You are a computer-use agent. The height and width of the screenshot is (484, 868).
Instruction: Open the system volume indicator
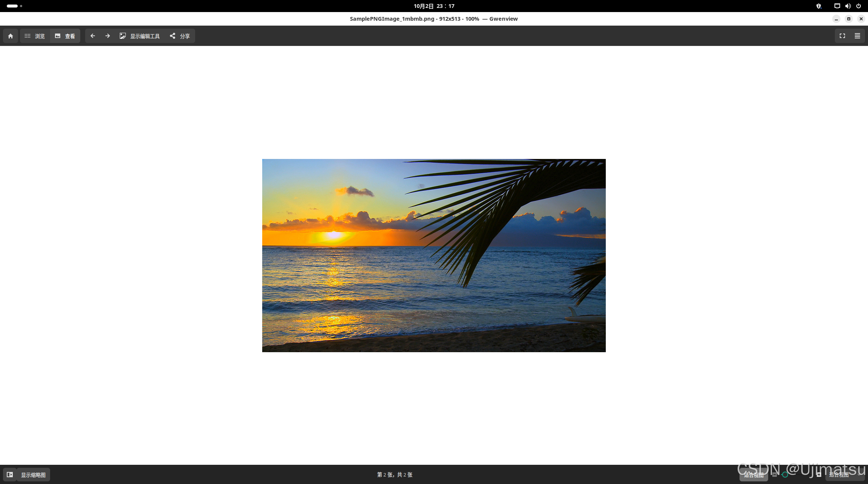click(x=848, y=6)
